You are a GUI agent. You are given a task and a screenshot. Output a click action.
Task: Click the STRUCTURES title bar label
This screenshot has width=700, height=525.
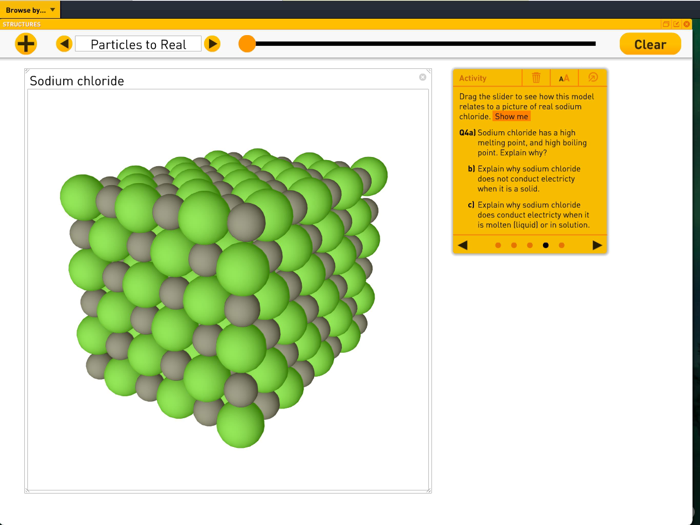click(x=21, y=24)
